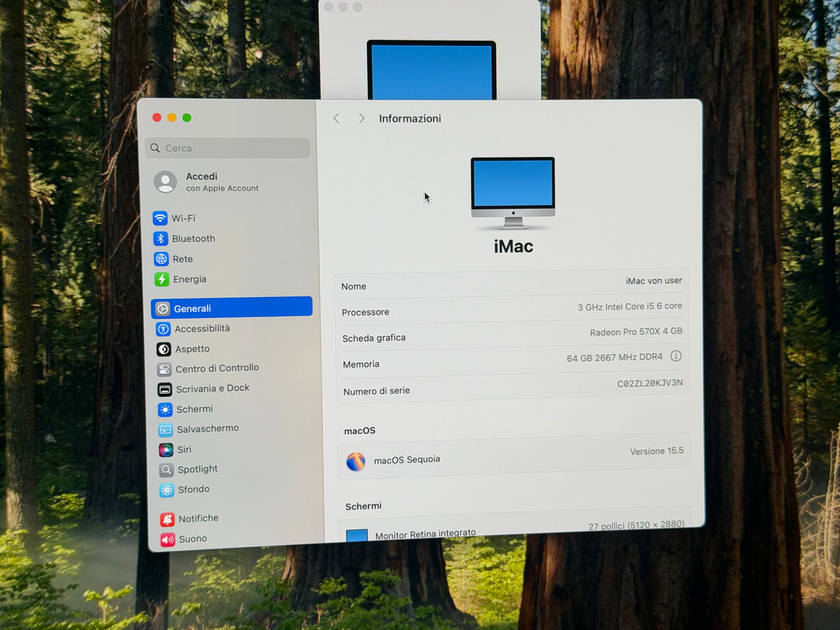Open the Sfondo flower icon

[x=167, y=490]
